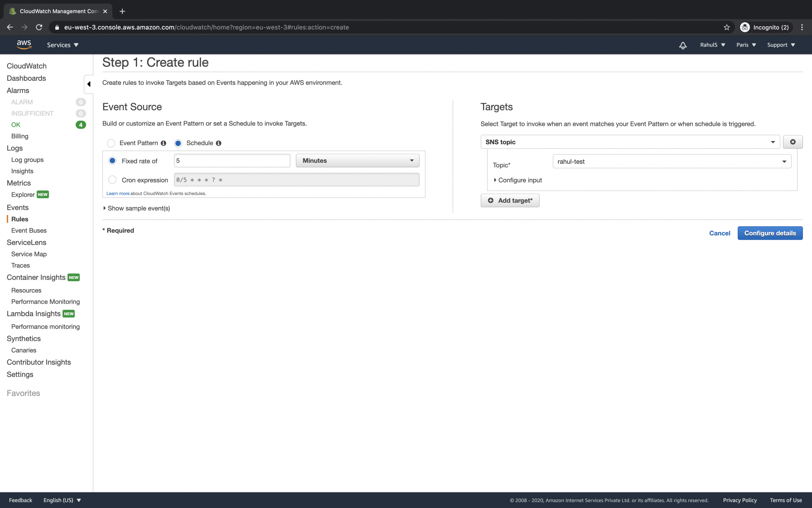Remove the SNS topic target
812x508 pixels.
point(793,142)
